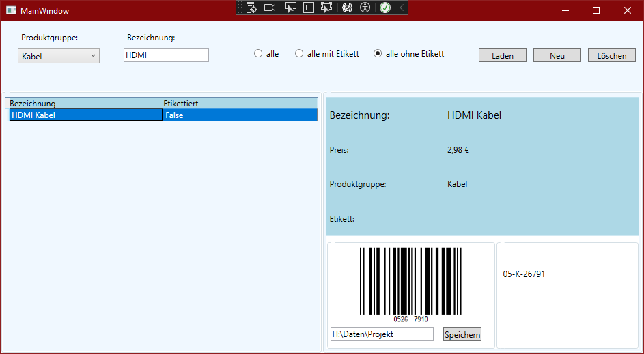This screenshot has height=354, width=644.
Task: Click the label code 05-K-26791
Action: pos(524,274)
